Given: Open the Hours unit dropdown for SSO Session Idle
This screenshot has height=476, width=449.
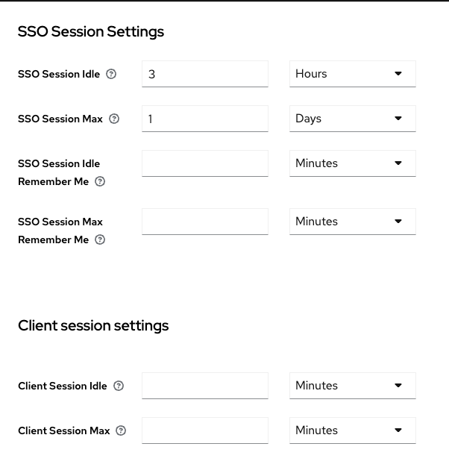Looking at the screenshot, I should [x=353, y=74].
